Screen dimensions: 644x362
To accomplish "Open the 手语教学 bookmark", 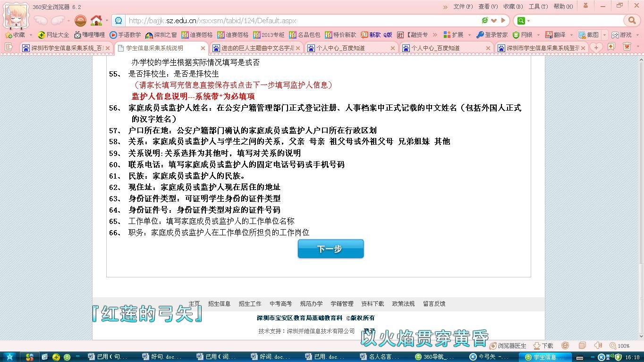I will [124, 34].
